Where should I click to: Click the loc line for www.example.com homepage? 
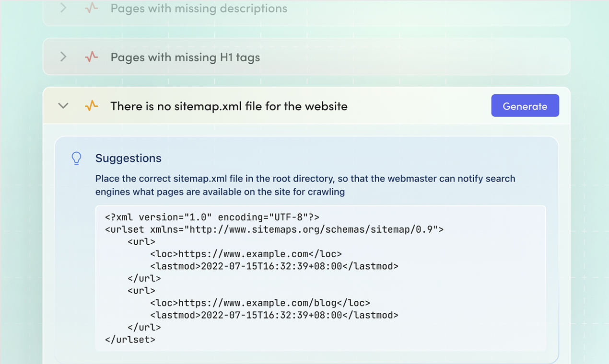246,254
